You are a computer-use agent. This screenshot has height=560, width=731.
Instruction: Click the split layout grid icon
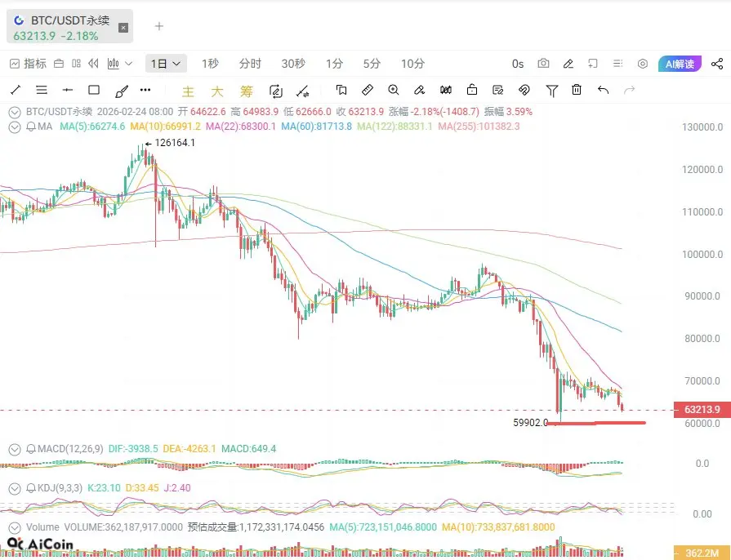pyautogui.click(x=77, y=64)
